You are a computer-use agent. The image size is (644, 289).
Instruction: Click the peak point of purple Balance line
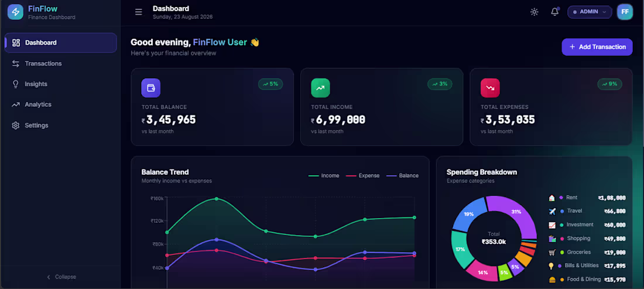click(217, 239)
